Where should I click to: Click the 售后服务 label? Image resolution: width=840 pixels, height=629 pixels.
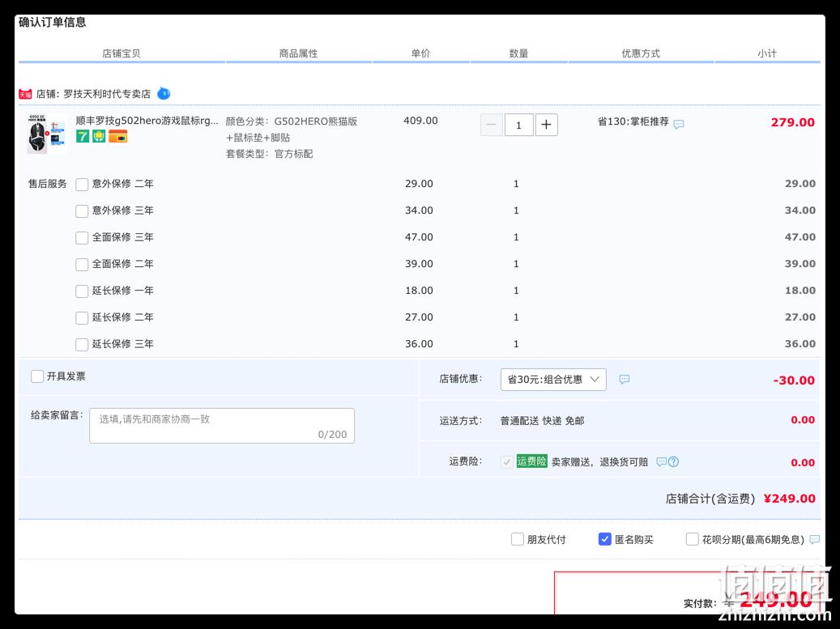click(x=47, y=184)
